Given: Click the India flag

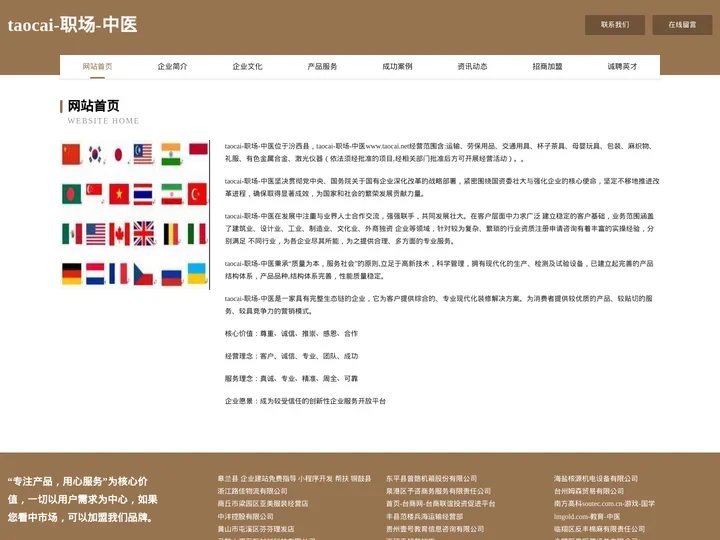Looking at the screenshot, I should (x=171, y=154).
